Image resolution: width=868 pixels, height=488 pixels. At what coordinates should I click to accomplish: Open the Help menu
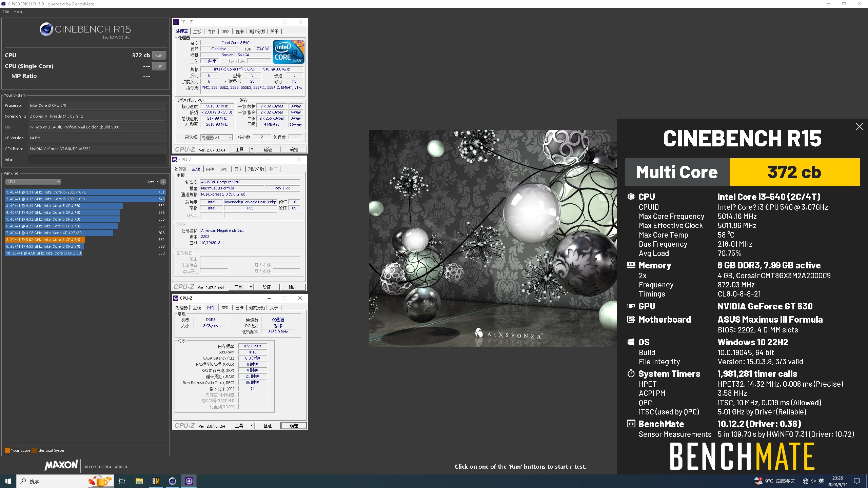pos(18,12)
